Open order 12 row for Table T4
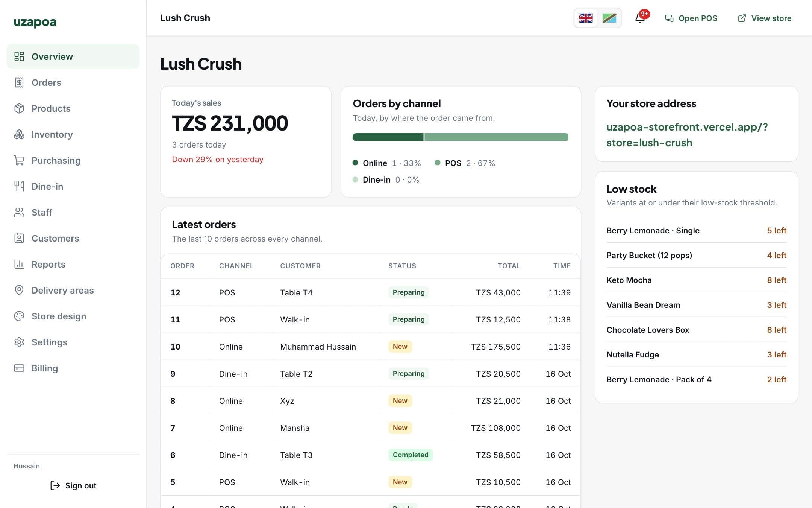 point(371,292)
